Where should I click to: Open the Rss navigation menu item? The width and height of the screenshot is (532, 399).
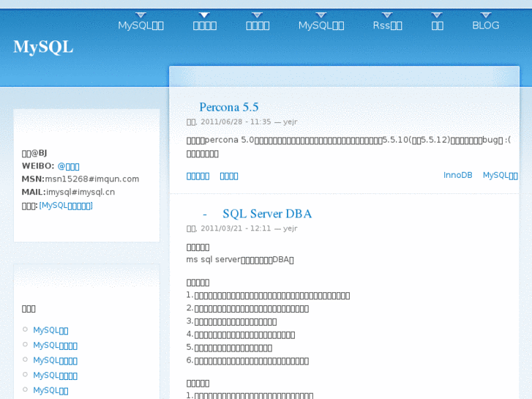click(387, 26)
